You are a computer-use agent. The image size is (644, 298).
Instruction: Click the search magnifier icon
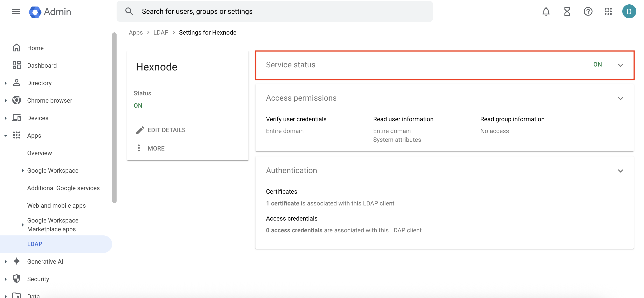(129, 11)
